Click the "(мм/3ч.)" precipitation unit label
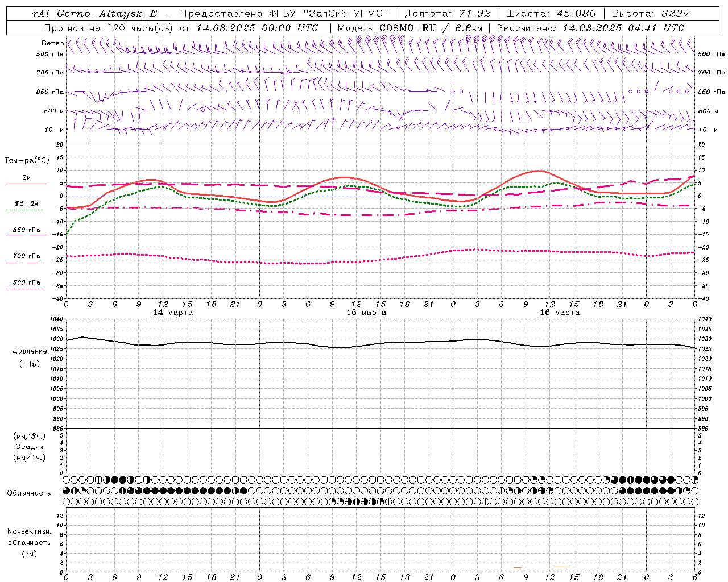 tap(29, 436)
